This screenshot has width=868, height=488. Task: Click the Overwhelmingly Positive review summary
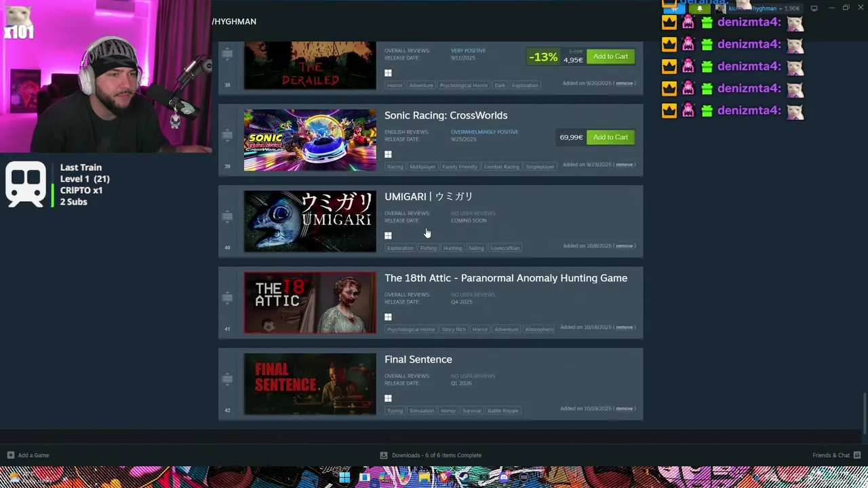pyautogui.click(x=484, y=132)
